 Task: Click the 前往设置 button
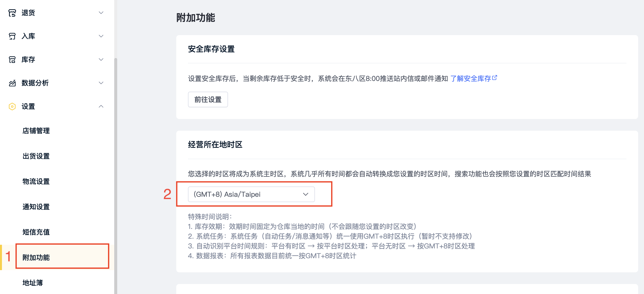(x=208, y=99)
